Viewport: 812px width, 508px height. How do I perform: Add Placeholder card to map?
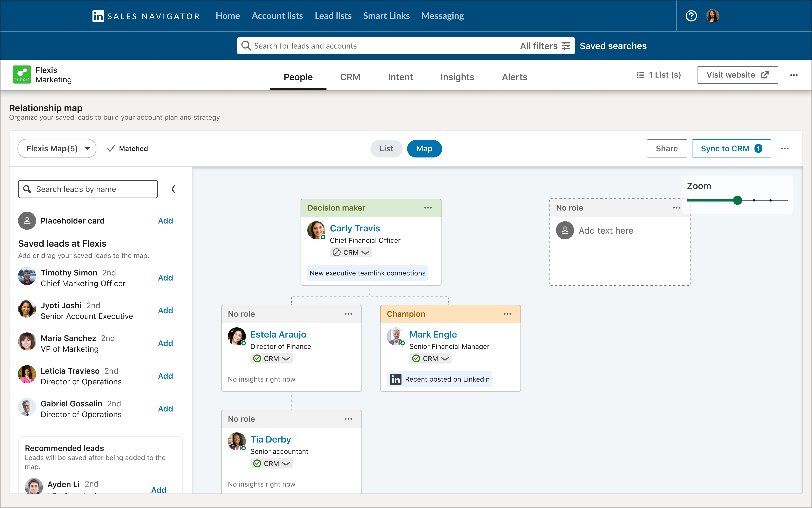point(165,221)
